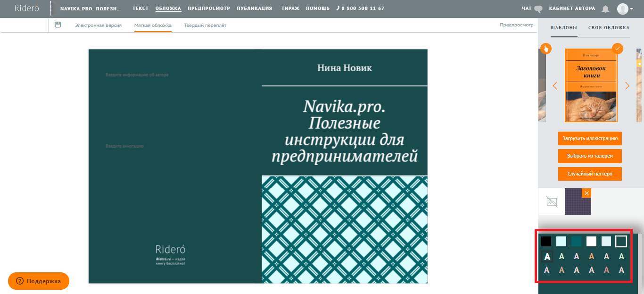This screenshot has width=644, height=294.
Task: Open the Публикация menu item
Action: click(254, 8)
